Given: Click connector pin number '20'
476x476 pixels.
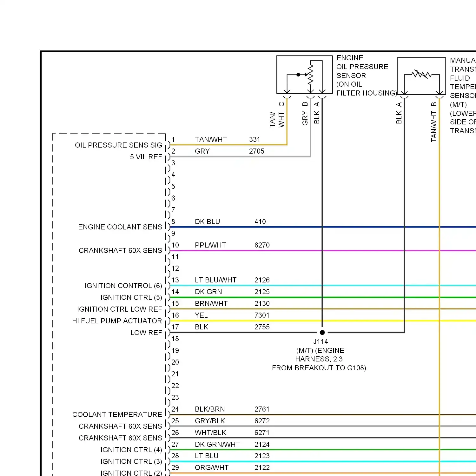Looking at the screenshot, I should pyautogui.click(x=175, y=362).
